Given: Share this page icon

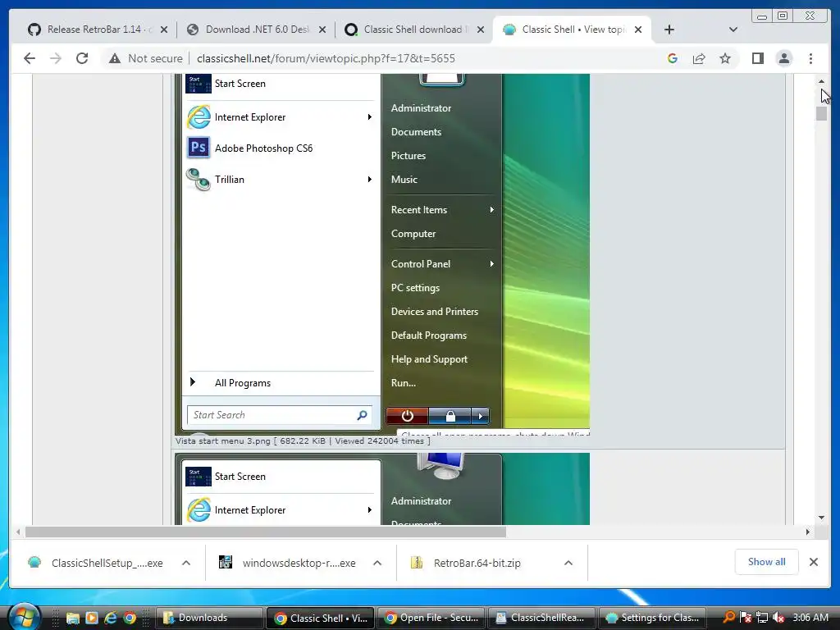Looking at the screenshot, I should (699, 58).
